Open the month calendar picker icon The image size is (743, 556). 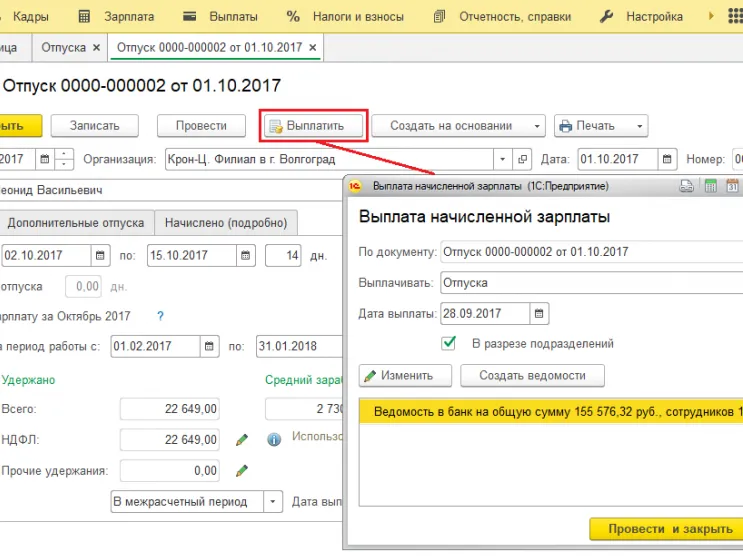(x=45, y=159)
